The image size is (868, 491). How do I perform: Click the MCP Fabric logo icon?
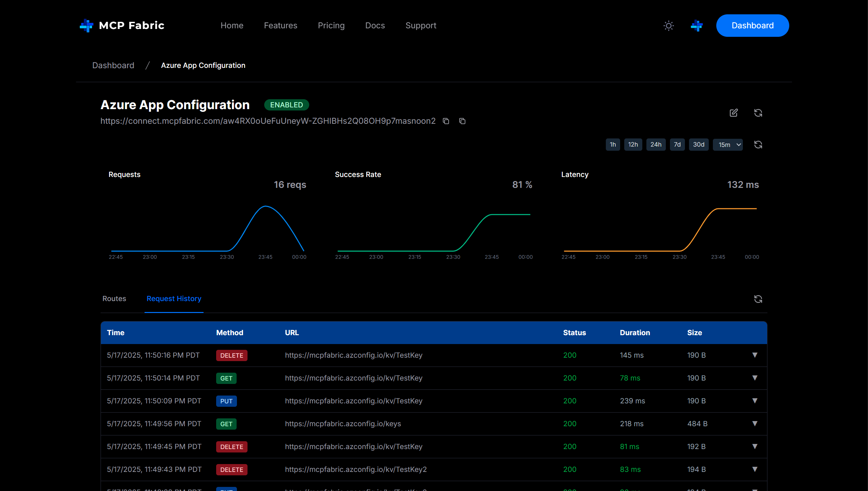86,26
